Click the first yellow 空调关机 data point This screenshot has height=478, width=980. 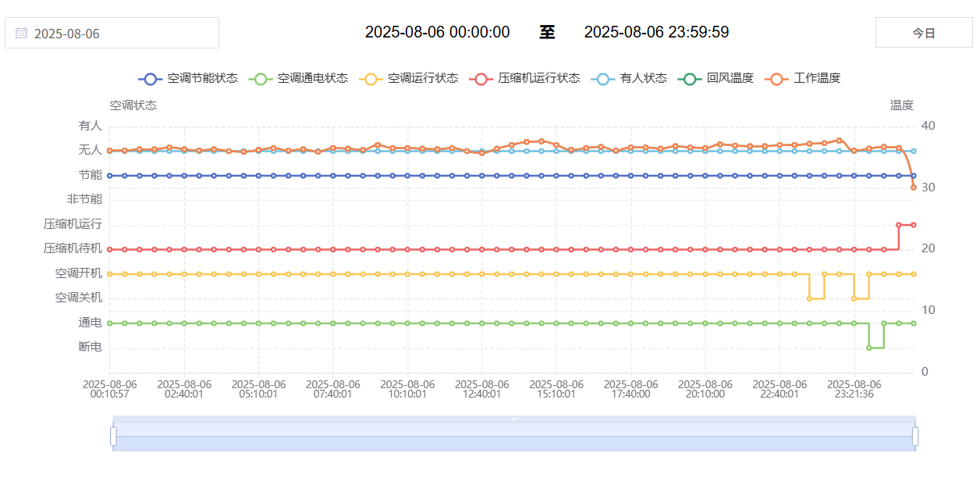pyautogui.click(x=809, y=298)
